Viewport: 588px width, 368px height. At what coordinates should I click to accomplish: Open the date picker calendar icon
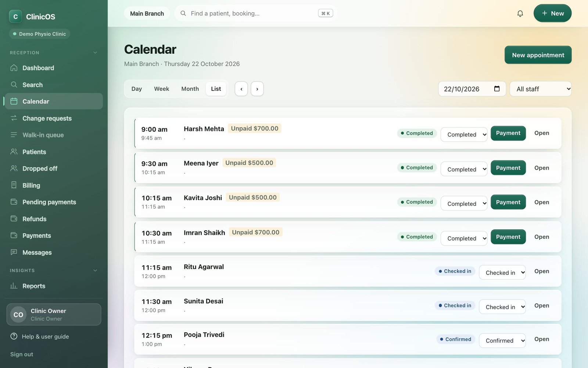(497, 89)
